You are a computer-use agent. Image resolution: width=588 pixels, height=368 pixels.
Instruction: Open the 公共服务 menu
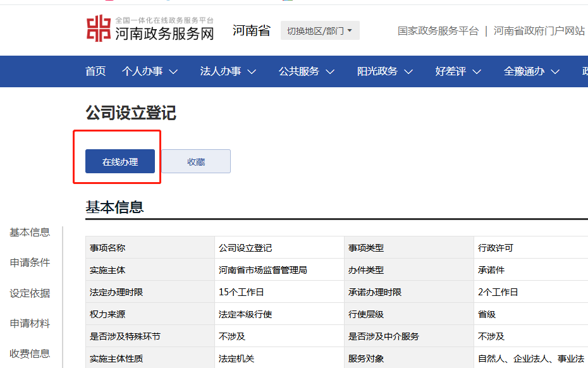299,71
